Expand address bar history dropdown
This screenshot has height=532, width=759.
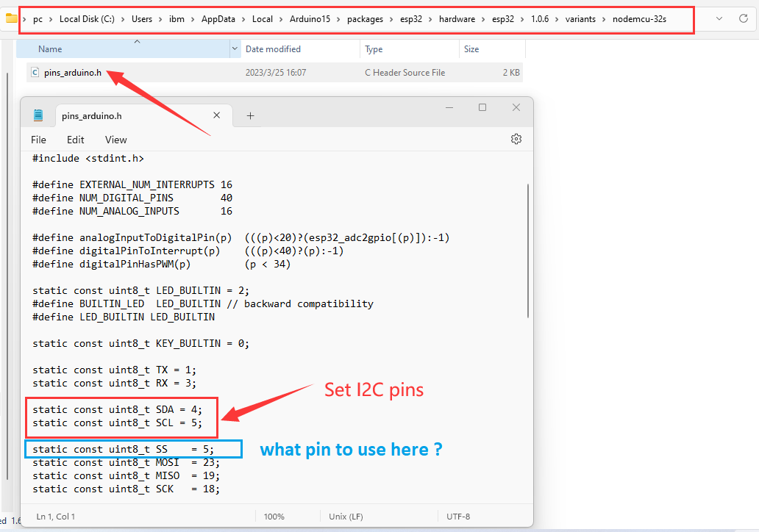pos(719,18)
